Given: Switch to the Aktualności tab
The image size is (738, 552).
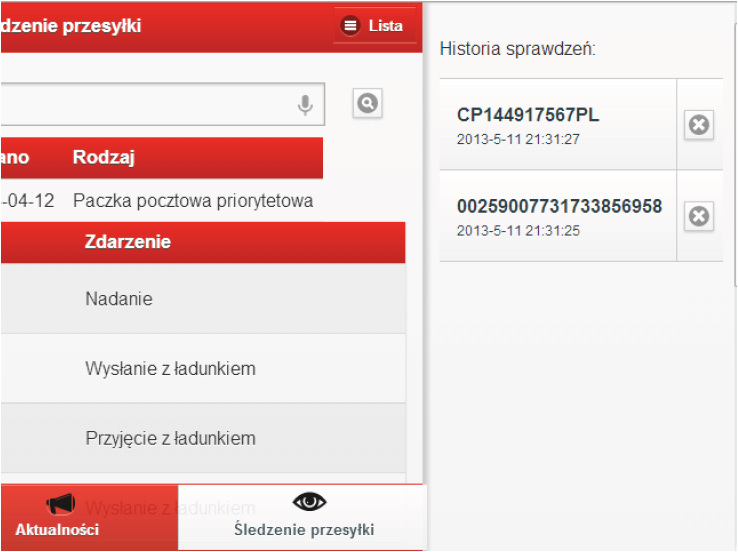Looking at the screenshot, I should [89, 517].
